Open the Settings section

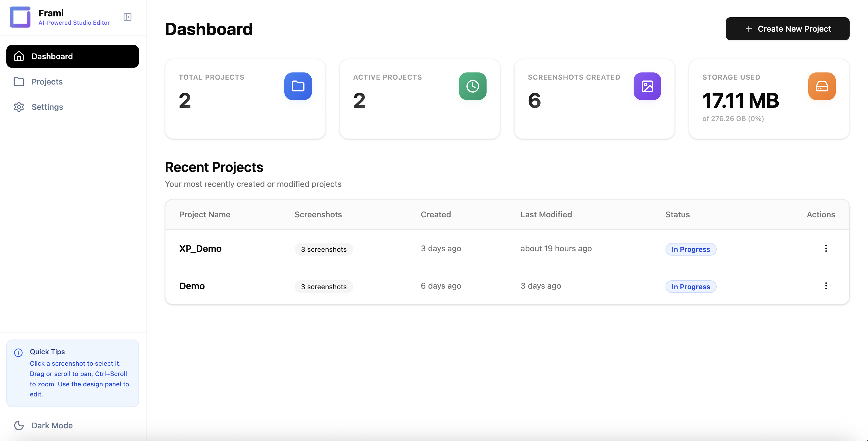pyautogui.click(x=47, y=107)
